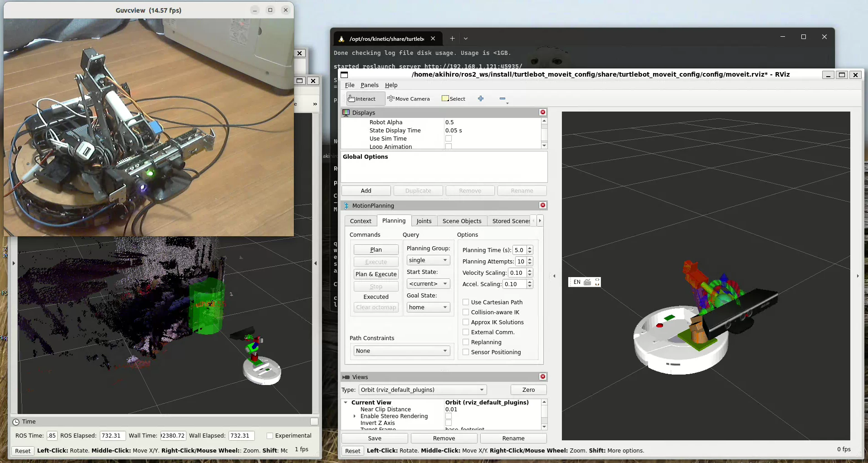Viewport: 868px width, 463px height.
Task: Click the EN language indicator
Action: (577, 282)
